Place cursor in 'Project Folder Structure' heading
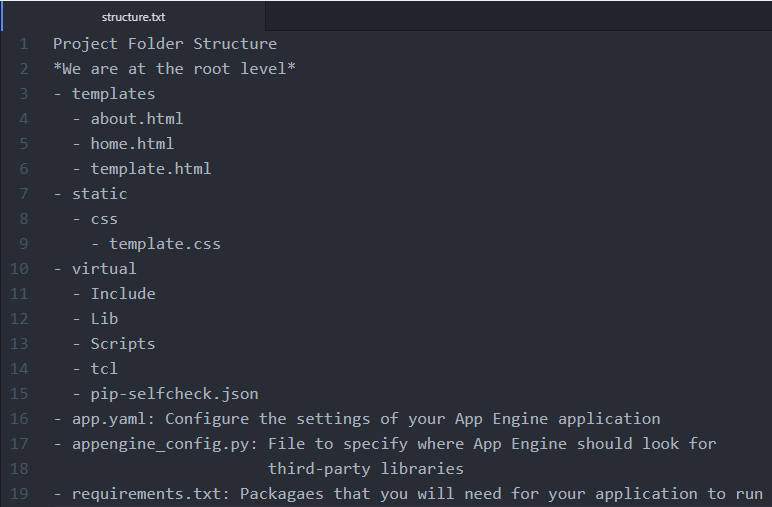This screenshot has width=772, height=507. coord(165,44)
